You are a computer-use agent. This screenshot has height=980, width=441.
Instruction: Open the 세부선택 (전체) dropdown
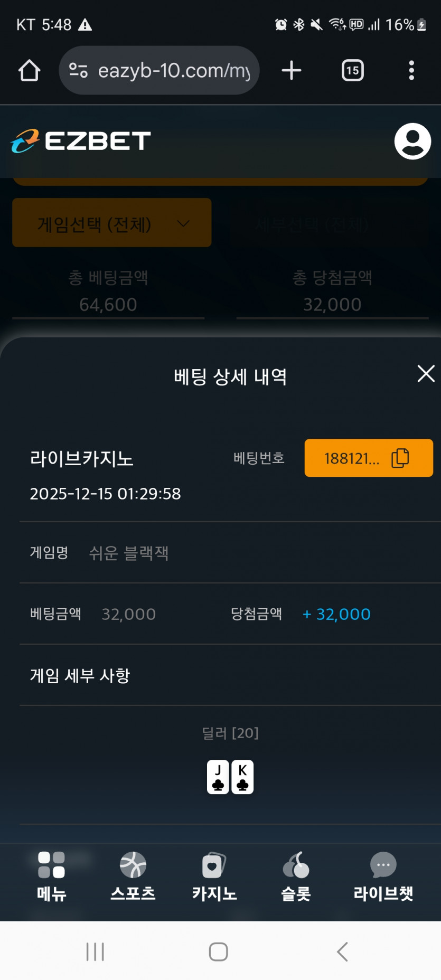point(328,224)
